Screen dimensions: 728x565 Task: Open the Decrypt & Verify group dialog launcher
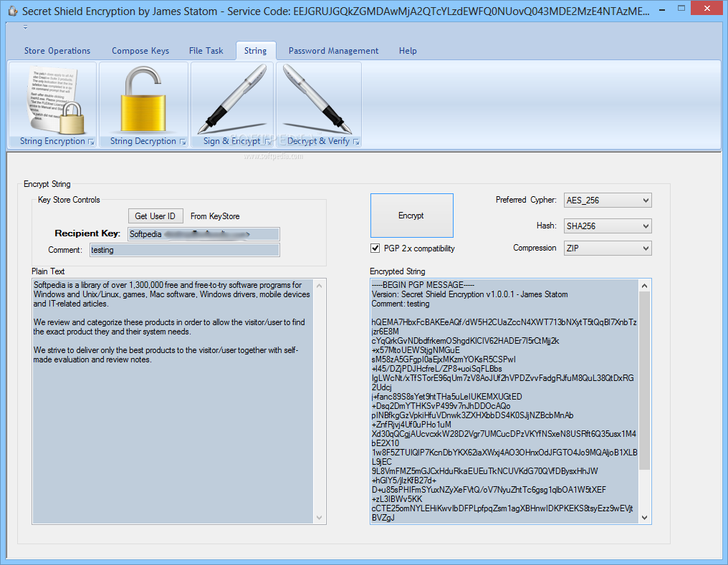(356, 142)
